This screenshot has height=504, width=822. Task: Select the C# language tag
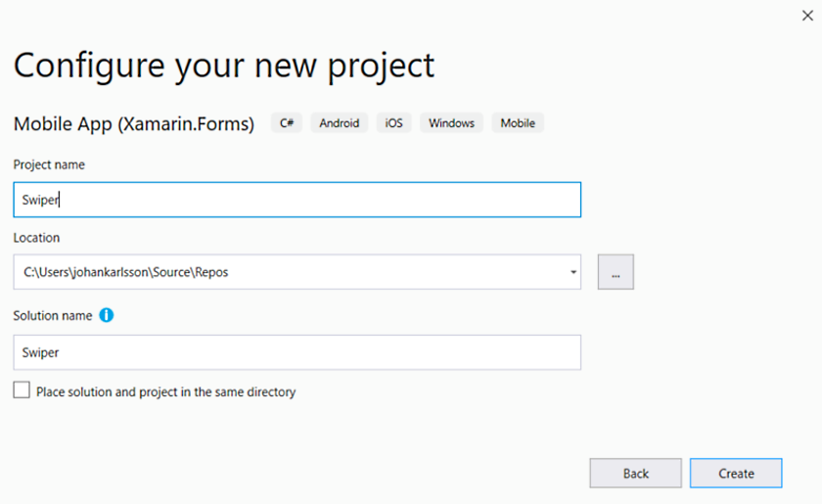point(287,122)
